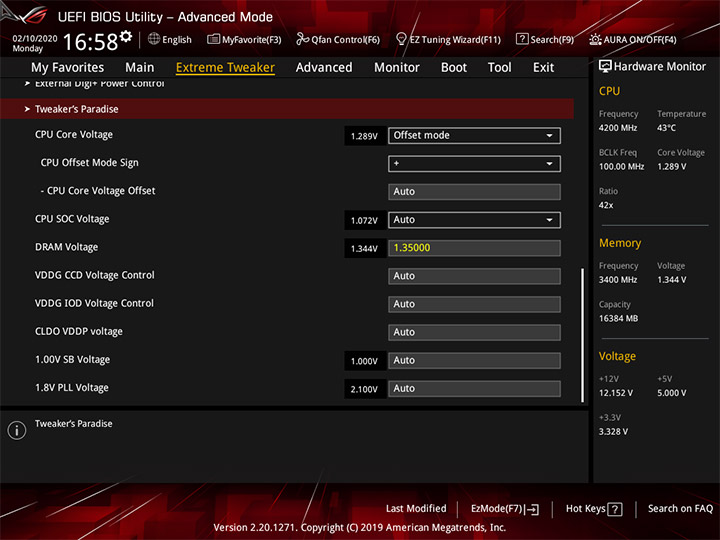Image resolution: width=720 pixels, height=540 pixels.
Task: Toggle AURA ON/OFF(F4)
Action: point(633,39)
